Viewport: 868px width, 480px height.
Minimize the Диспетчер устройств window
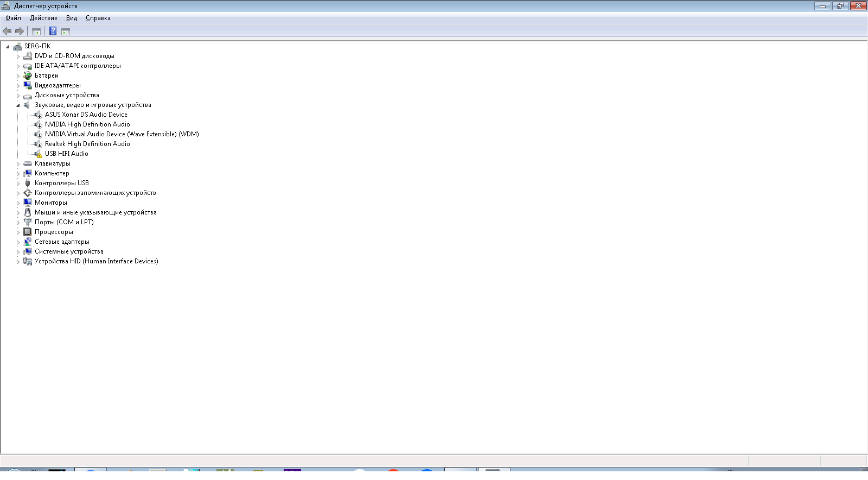coord(822,6)
